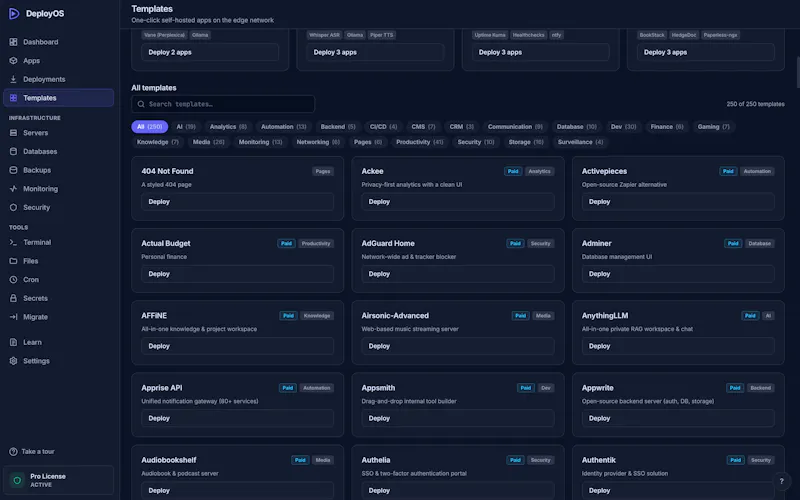Click the search magnifier icon
Image resolution: width=800 pixels, height=500 pixels.
(x=141, y=104)
